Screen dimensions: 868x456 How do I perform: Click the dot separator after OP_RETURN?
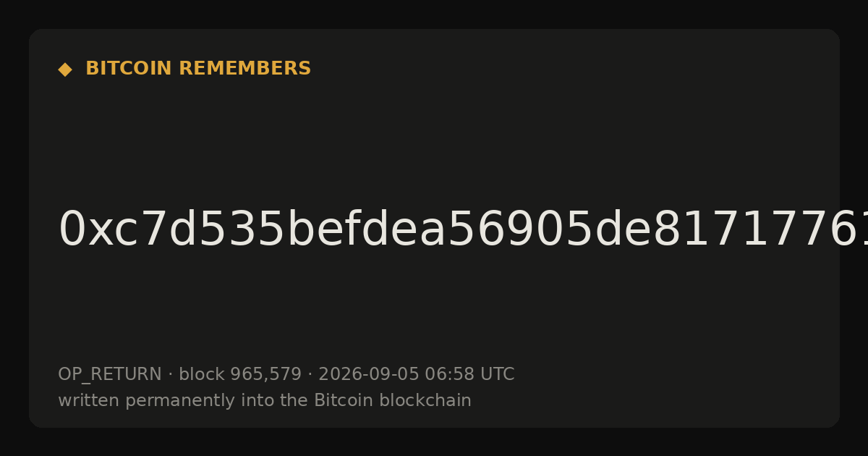coord(170,375)
